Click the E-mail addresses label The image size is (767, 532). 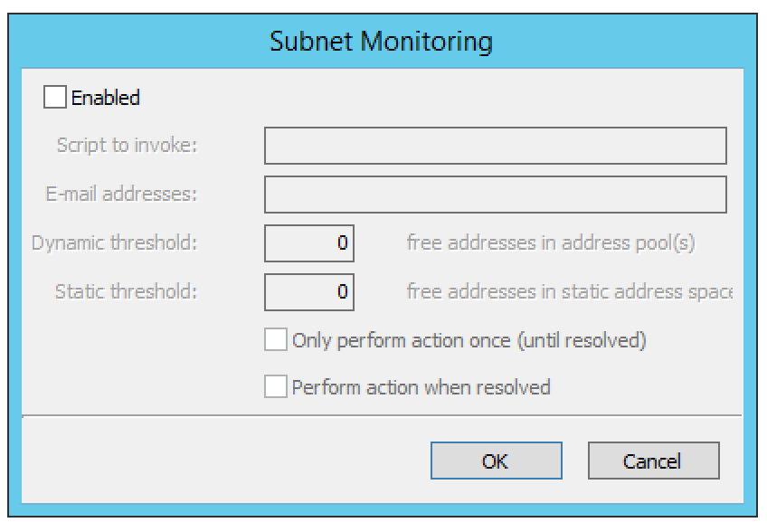[x=121, y=194]
